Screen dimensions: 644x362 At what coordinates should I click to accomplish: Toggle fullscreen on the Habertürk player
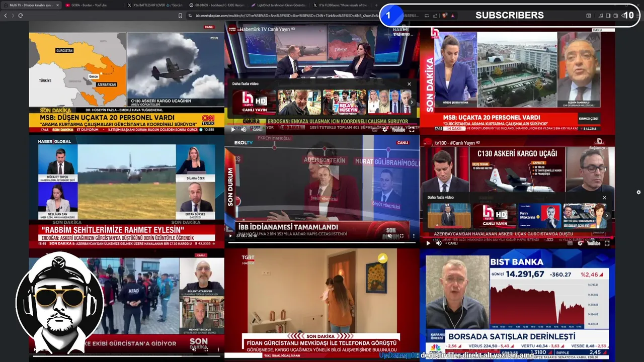[412, 129]
